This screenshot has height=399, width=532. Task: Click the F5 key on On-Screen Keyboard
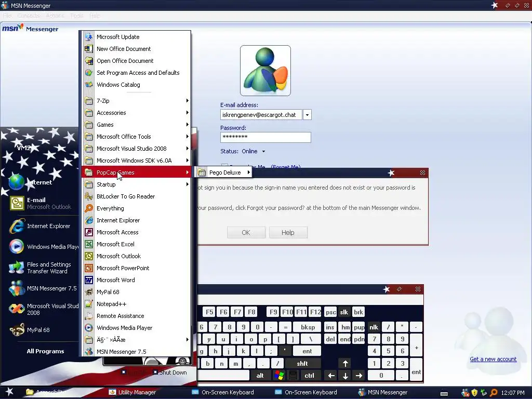pyautogui.click(x=209, y=312)
